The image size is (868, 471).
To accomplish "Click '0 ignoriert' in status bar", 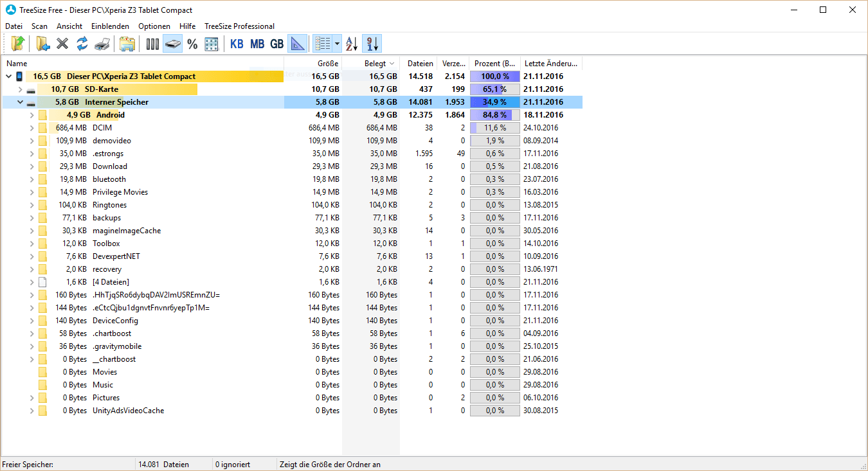I will [233, 464].
